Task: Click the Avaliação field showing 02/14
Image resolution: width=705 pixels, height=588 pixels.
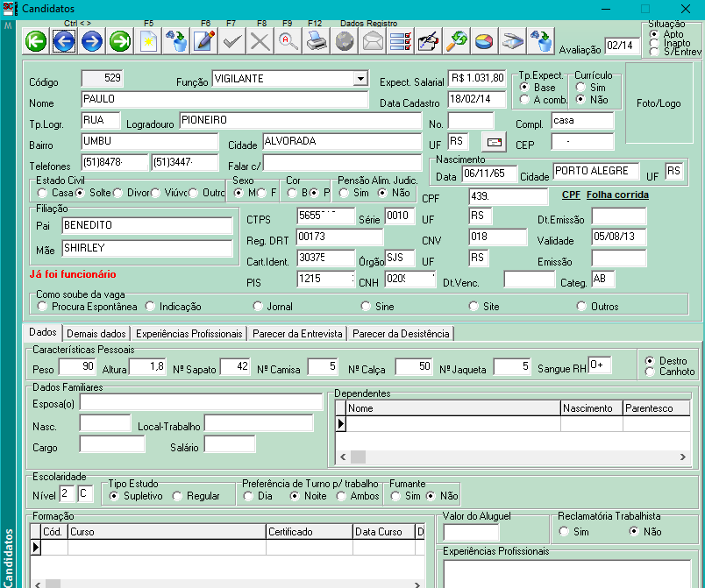Action: pos(623,46)
